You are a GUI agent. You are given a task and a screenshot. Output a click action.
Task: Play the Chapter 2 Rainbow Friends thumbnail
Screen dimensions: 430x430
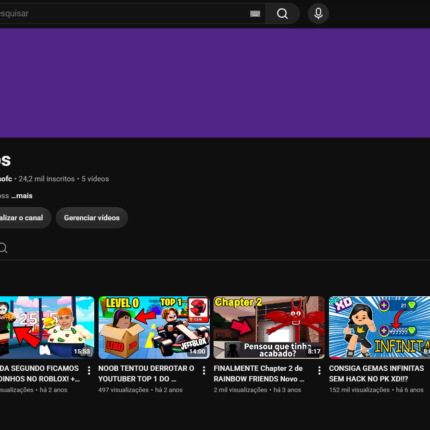click(x=269, y=327)
